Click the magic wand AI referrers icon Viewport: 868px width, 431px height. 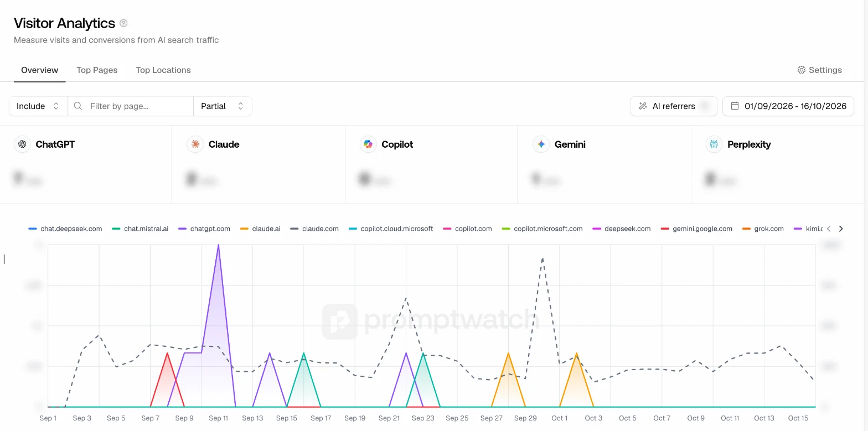point(643,106)
